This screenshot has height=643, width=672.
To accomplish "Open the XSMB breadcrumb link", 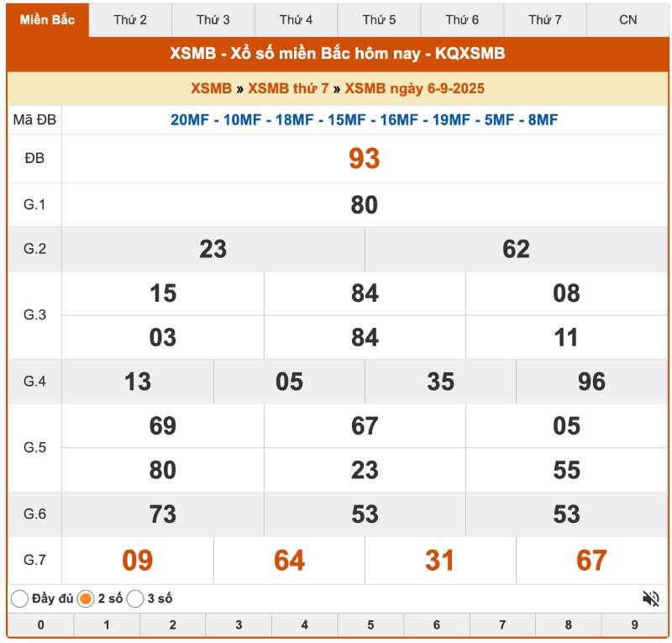I will click(211, 88).
